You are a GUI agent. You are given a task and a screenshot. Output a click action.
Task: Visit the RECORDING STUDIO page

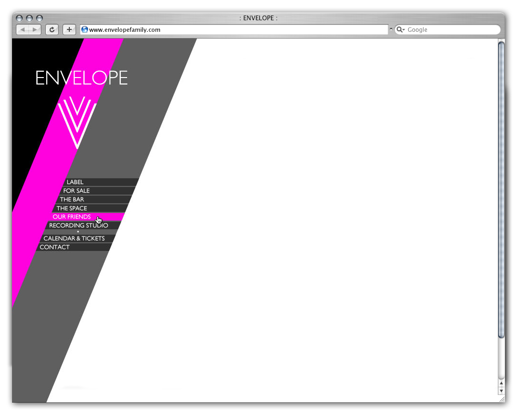point(78,225)
